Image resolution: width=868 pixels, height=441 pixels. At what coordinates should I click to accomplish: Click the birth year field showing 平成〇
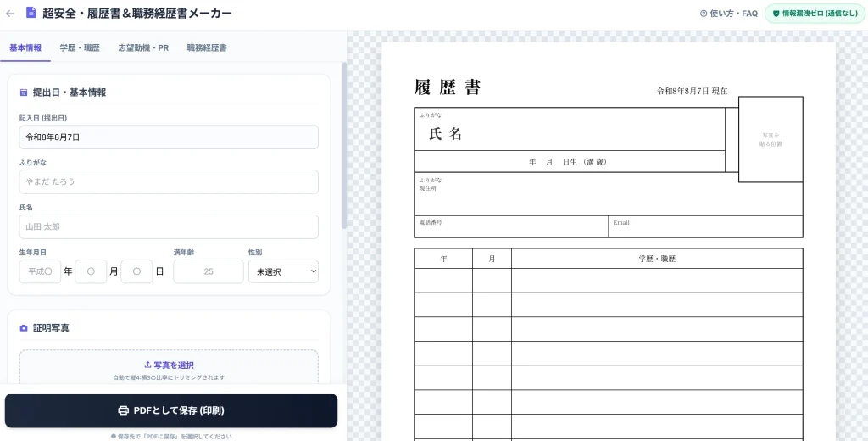click(40, 271)
